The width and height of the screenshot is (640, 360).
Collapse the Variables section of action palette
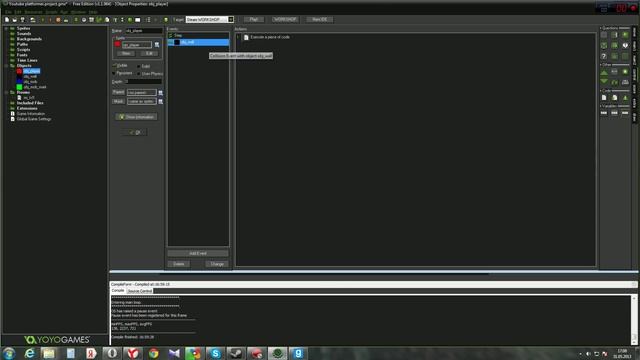(601, 106)
